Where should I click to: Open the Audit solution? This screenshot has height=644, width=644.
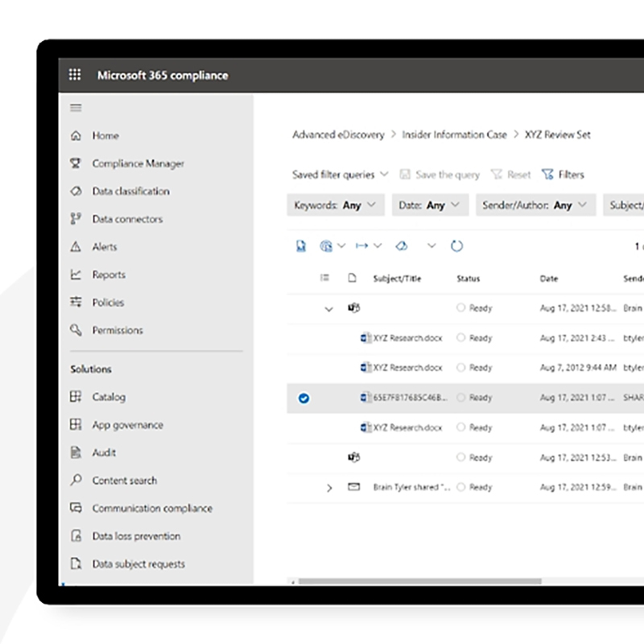[x=93, y=452]
